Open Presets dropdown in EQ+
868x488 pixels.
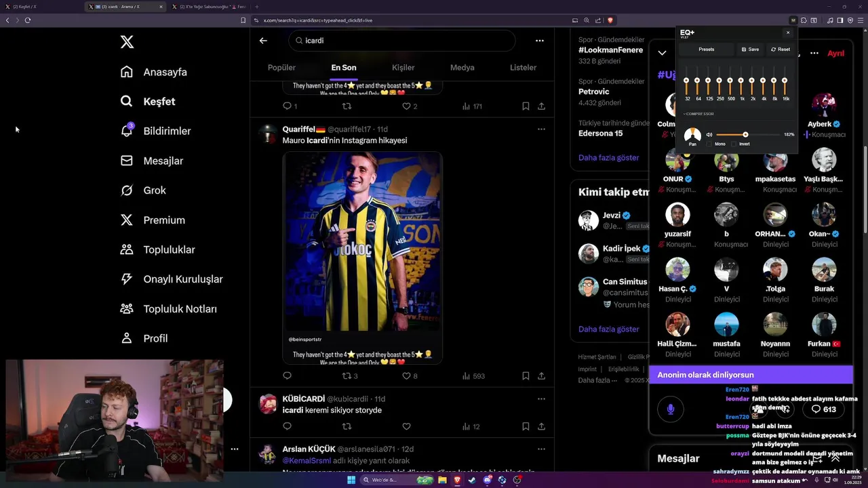click(707, 49)
